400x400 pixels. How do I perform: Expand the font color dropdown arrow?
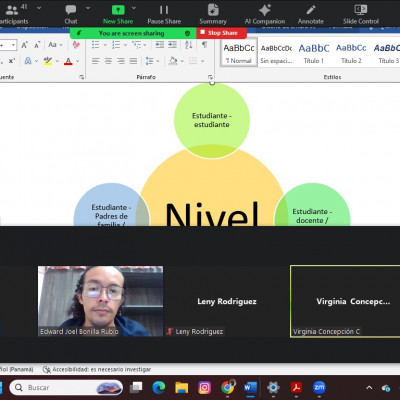point(78,61)
